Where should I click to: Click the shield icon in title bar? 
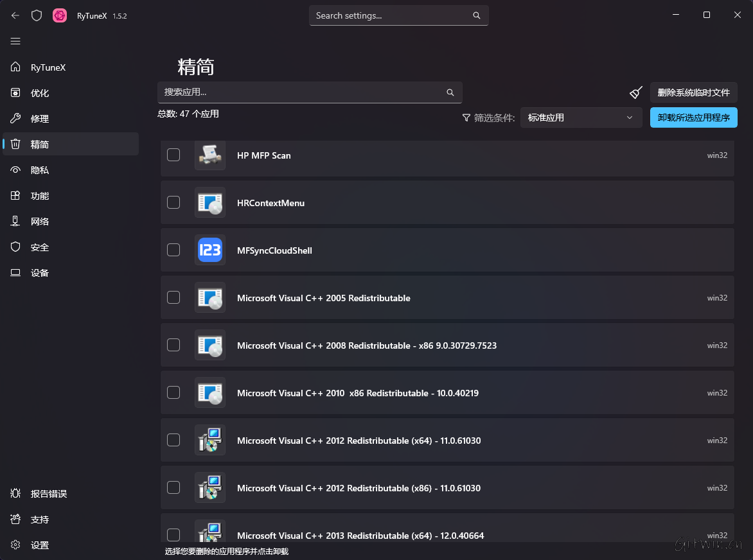37,15
